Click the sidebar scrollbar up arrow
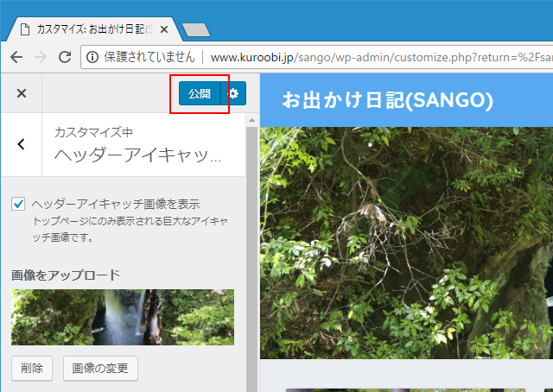This screenshot has width=553, height=392. click(251, 121)
